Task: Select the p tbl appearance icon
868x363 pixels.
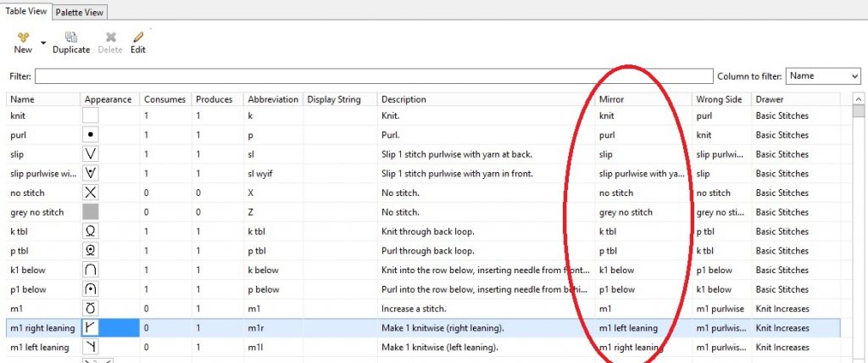Action: coord(90,250)
